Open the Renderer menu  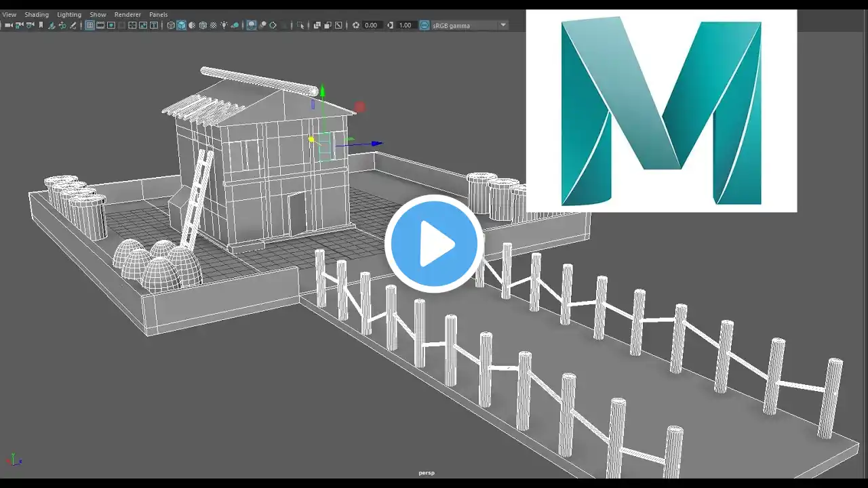pyautogui.click(x=127, y=14)
